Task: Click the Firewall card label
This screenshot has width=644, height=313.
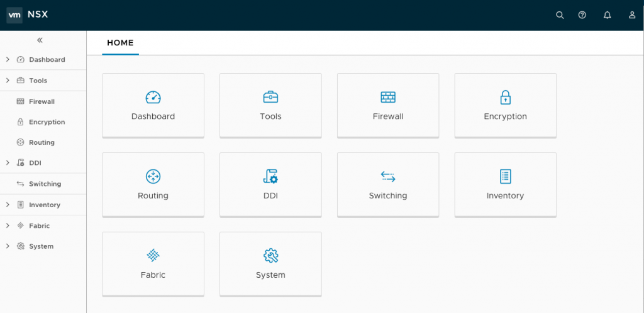Action: (x=388, y=117)
